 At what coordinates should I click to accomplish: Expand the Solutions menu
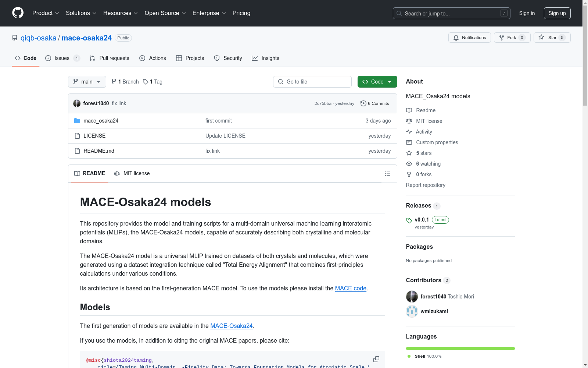click(x=81, y=13)
